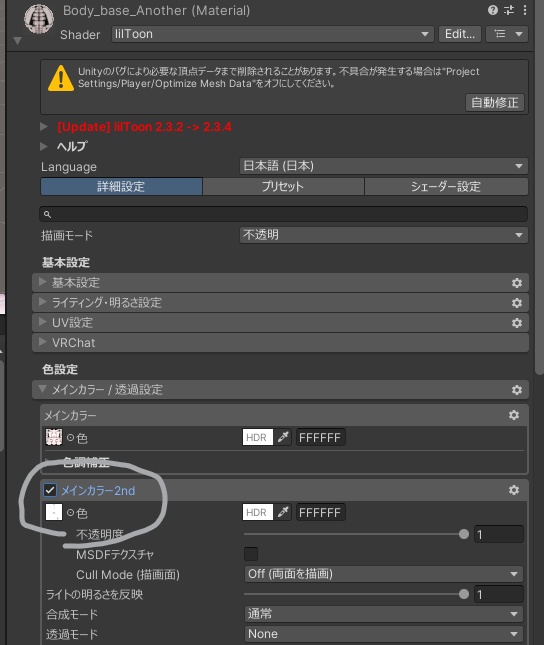This screenshot has width=544, height=645.
Task: Click the shader Edit... button
Action: [x=460, y=34]
